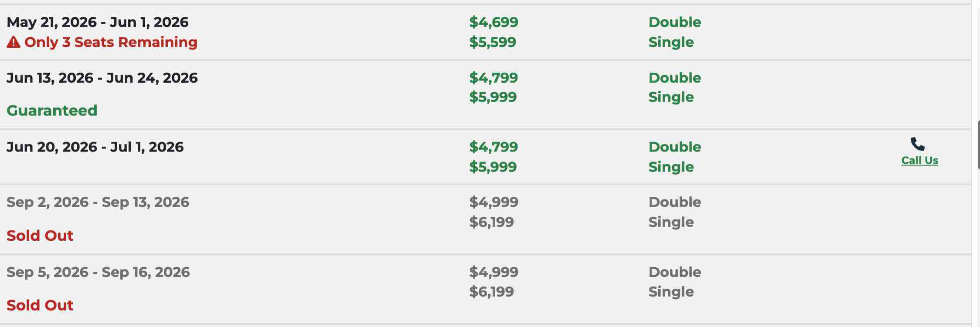Viewport: 980px width, 327px height.
Task: Click the $5,599 single price
Action: 493,42
